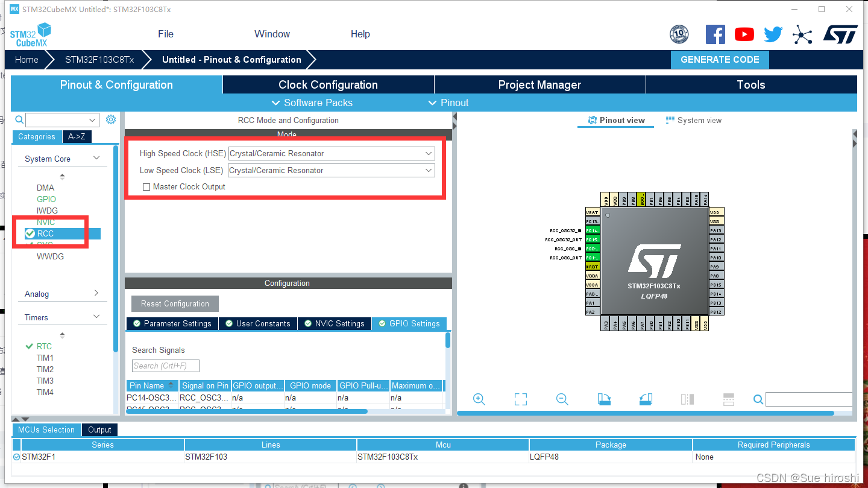Open the Help menu

click(x=360, y=34)
